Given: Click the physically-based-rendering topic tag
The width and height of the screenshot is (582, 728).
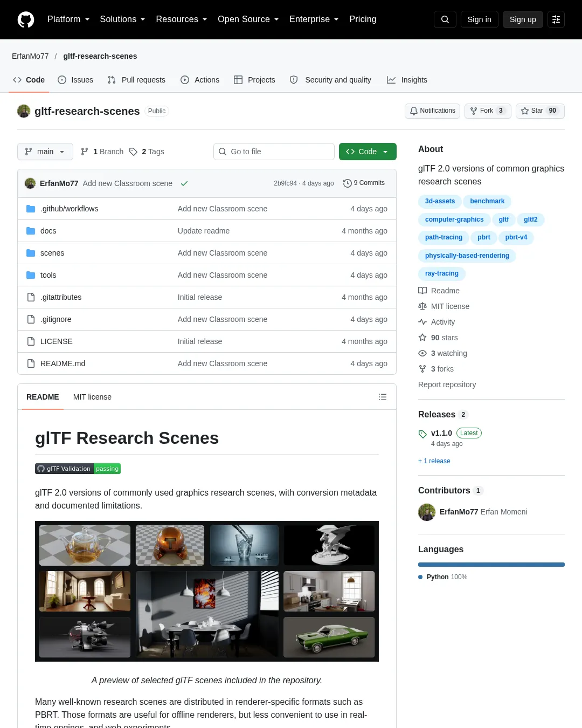Looking at the screenshot, I should click(467, 256).
